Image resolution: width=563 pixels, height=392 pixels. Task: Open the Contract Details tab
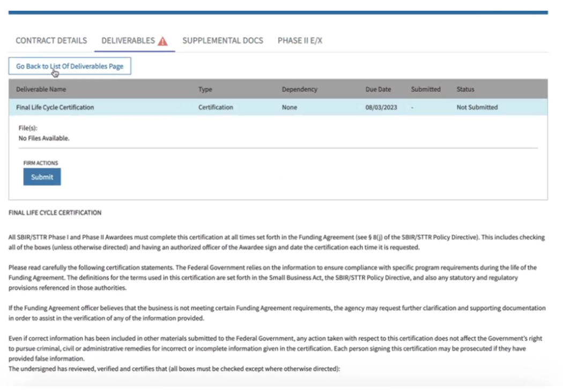51,41
